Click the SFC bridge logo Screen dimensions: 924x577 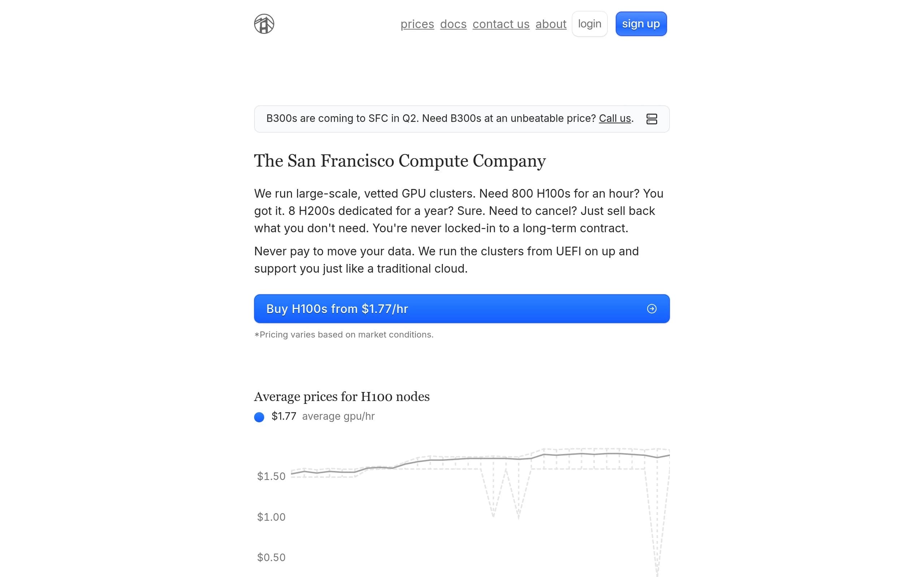coord(264,24)
